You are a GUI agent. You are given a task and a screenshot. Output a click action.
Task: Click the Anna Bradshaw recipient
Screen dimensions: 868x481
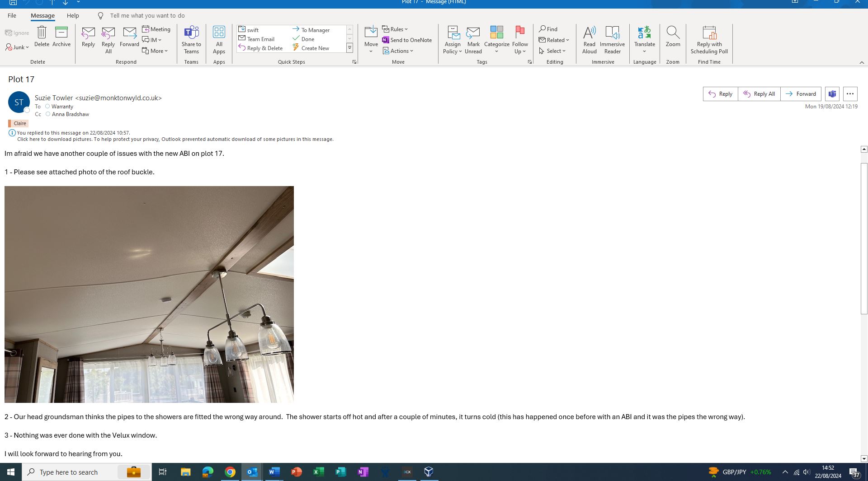(x=70, y=114)
